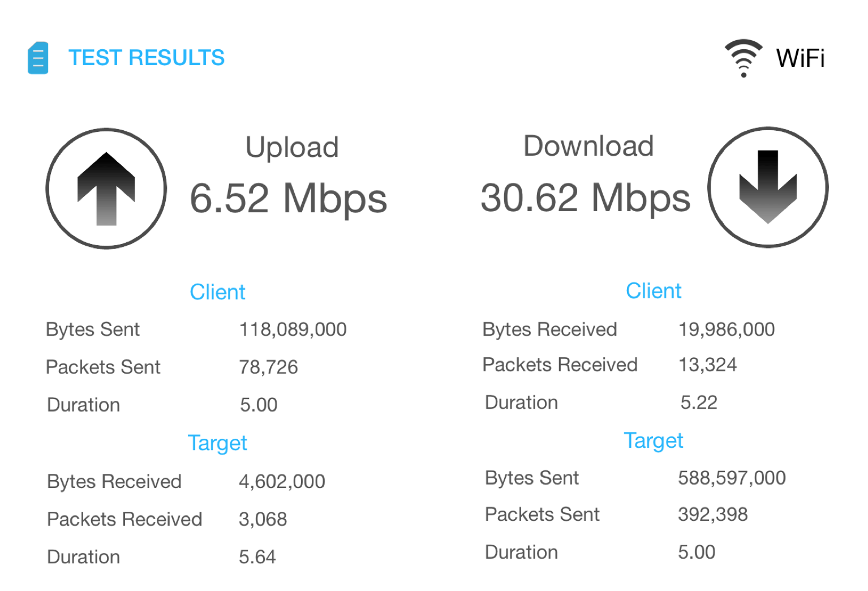The width and height of the screenshot is (868, 591).
Task: Click the WiFi connection label
Action: coord(800,58)
